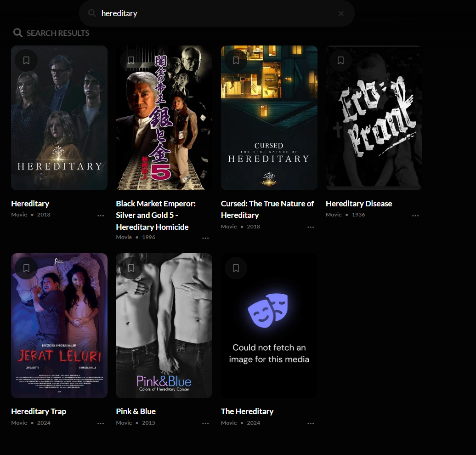Bookmark the Hereditary Trap movie
476x455 pixels.
click(x=26, y=268)
